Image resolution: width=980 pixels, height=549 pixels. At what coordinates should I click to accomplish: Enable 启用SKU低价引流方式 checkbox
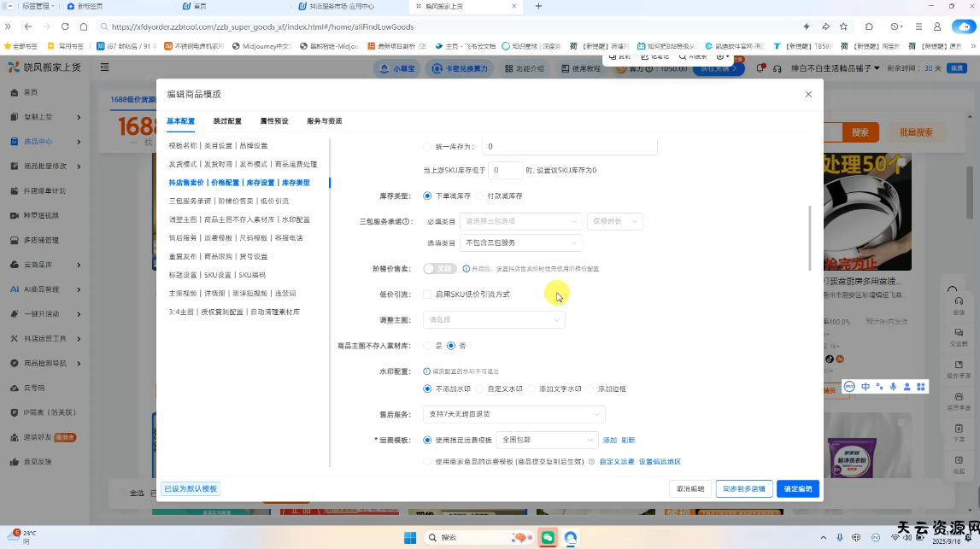(x=427, y=295)
